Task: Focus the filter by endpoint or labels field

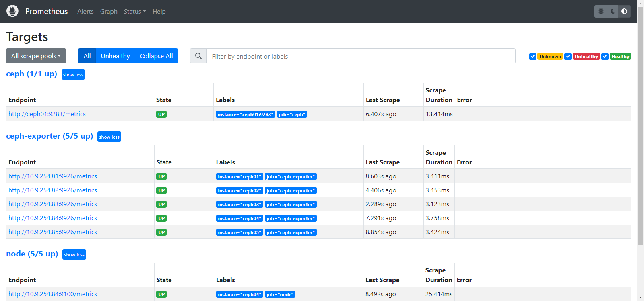Action: point(361,56)
